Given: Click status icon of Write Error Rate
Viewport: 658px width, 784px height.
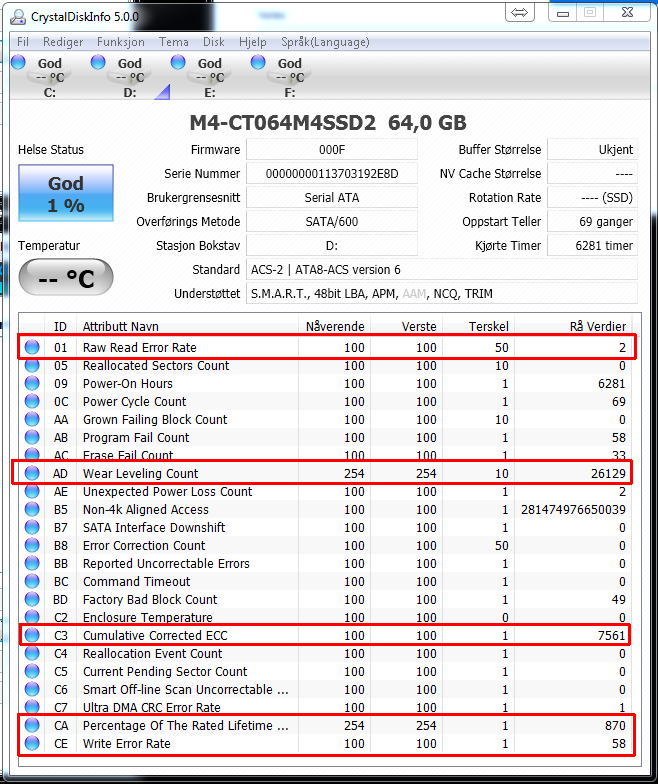Looking at the screenshot, I should [x=32, y=743].
